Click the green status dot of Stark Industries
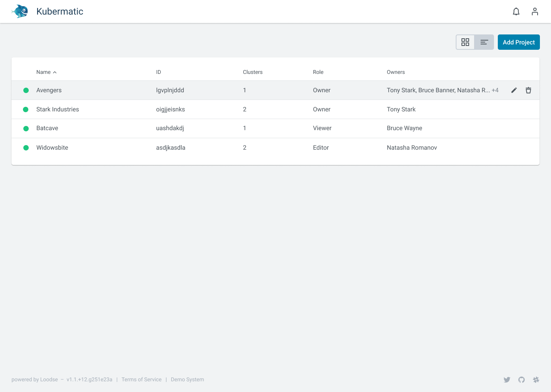 tap(26, 109)
